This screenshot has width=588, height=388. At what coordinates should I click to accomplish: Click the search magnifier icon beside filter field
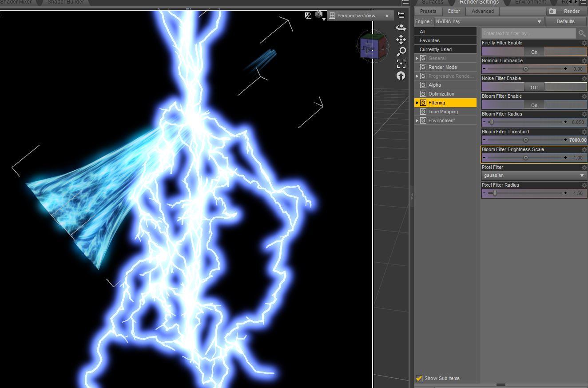point(582,33)
